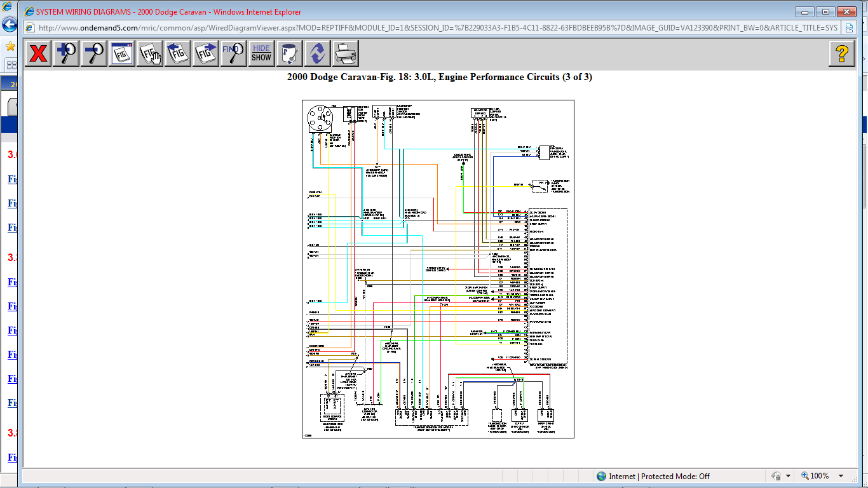Open Favorites star in the background window
Viewport: 868px width, 488px height.
(x=10, y=46)
